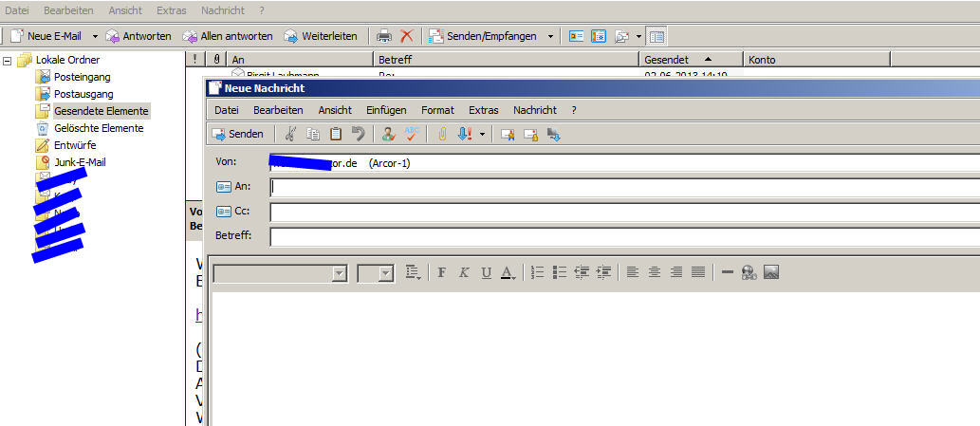Open Einfügen menu in Neue Nachricht
This screenshot has height=426, width=980.
pos(386,110)
